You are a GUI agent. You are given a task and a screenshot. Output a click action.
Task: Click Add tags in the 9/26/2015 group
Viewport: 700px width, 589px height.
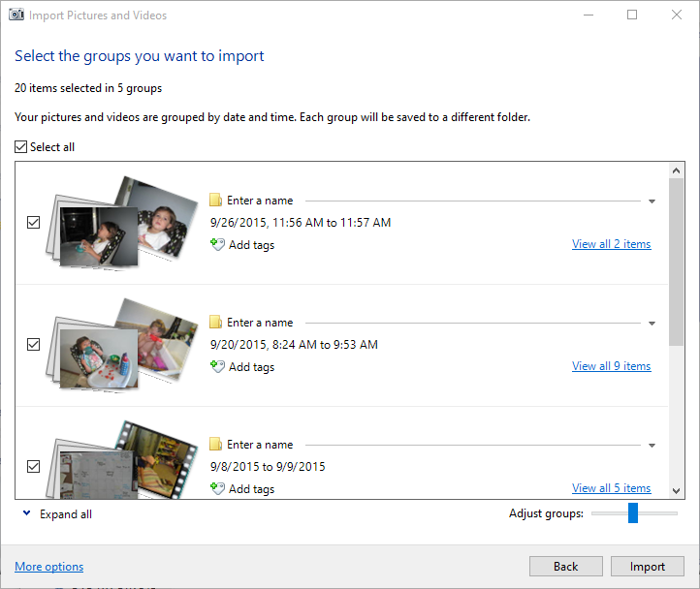pos(251,245)
